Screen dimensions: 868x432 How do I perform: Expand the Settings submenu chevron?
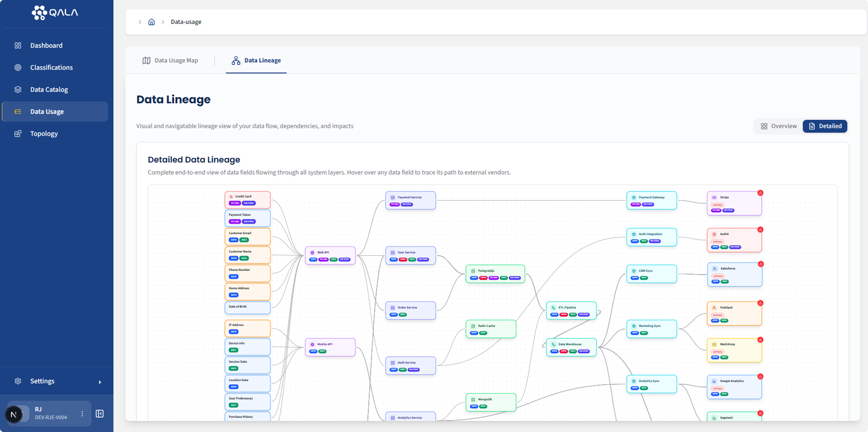pos(100,381)
